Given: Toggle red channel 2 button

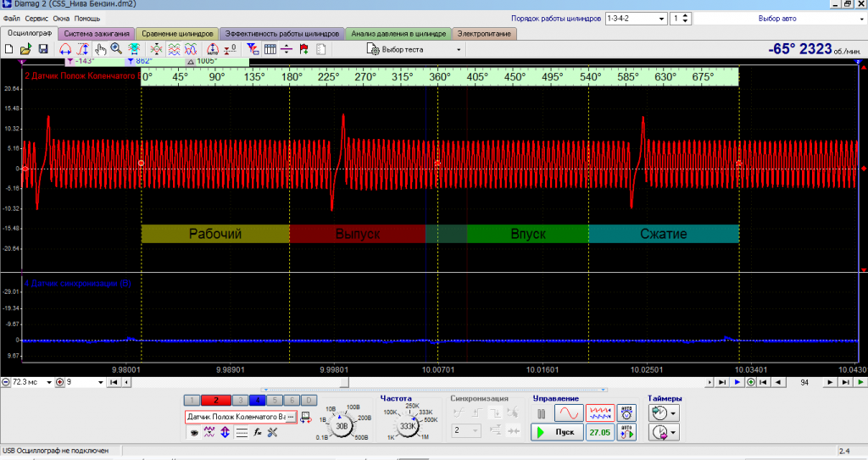Looking at the screenshot, I should [x=216, y=400].
